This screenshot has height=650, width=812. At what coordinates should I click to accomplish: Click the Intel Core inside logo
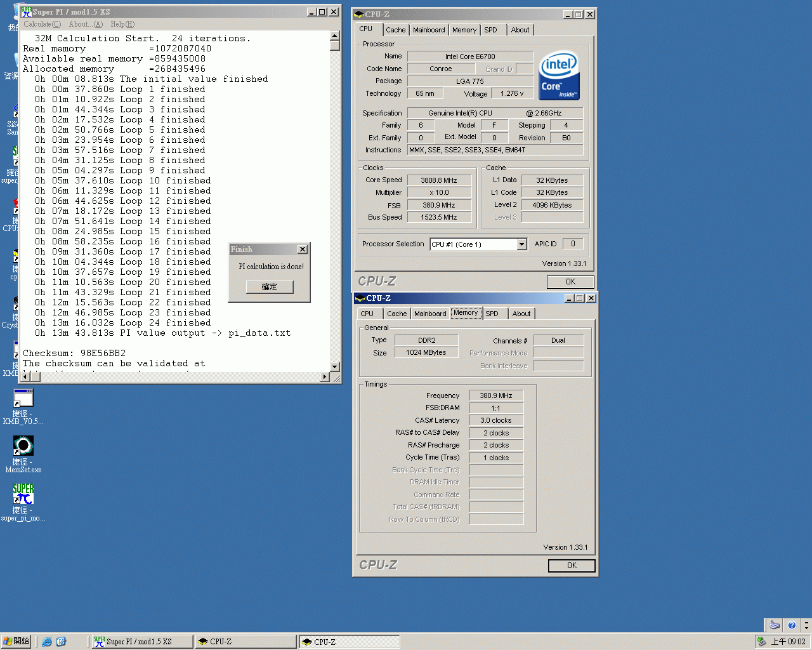click(x=559, y=76)
